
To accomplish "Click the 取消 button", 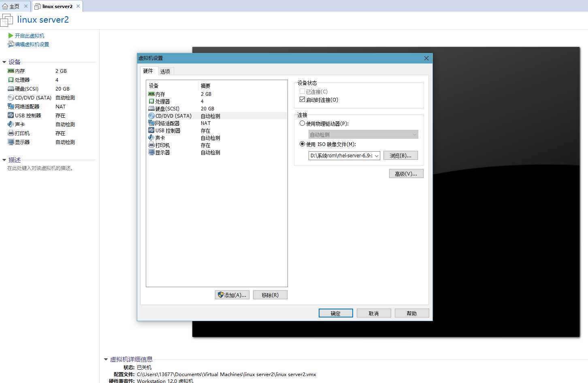I will click(x=374, y=313).
